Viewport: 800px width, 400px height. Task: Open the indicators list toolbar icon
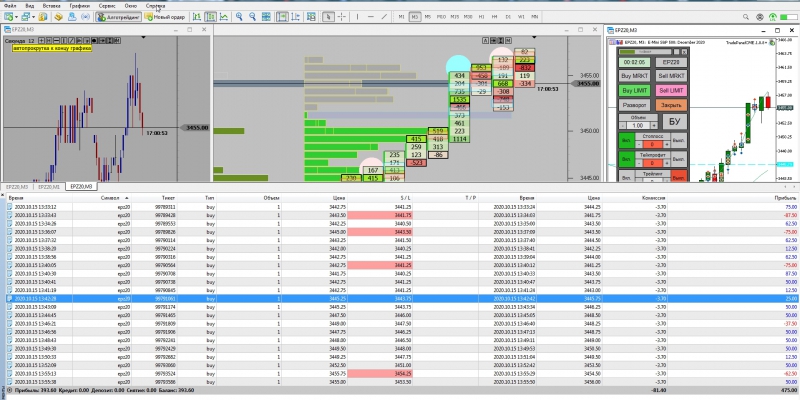(311, 17)
